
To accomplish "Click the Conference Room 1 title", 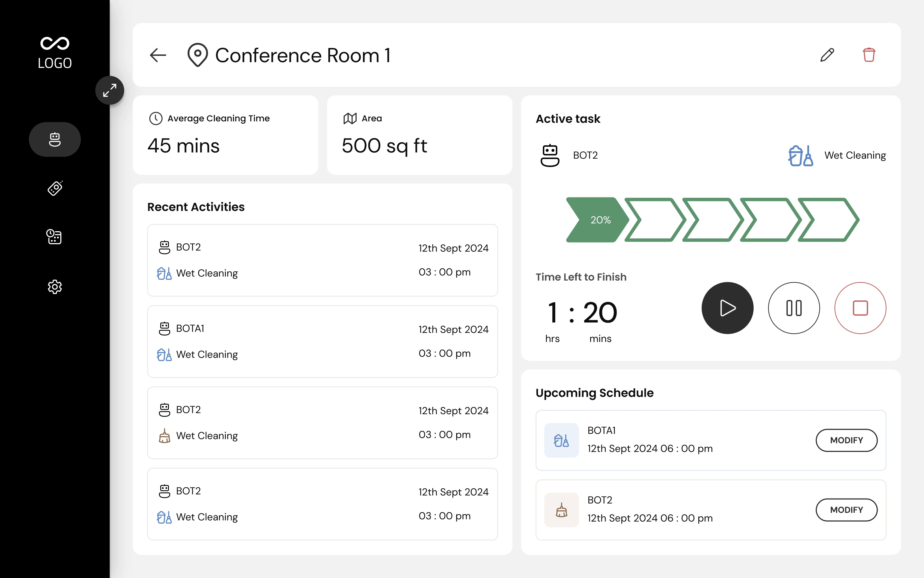I will pyautogui.click(x=303, y=55).
